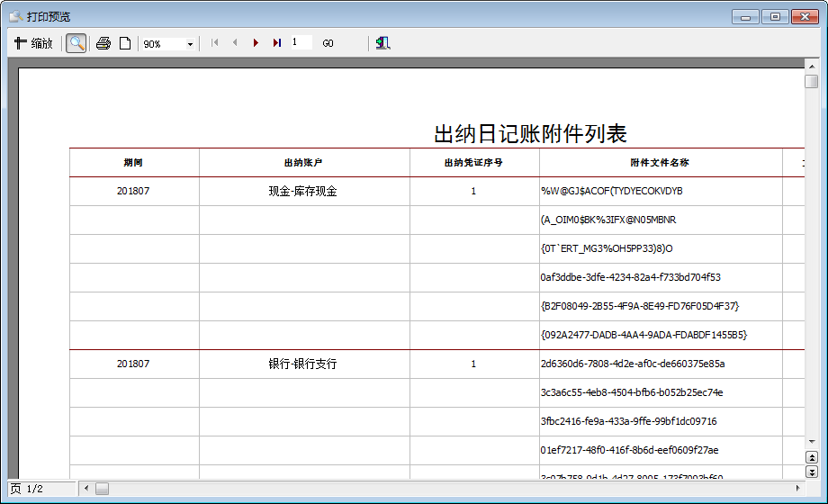Click the page-up double arrow button
Image resolution: width=828 pixels, height=504 pixels.
811,458
